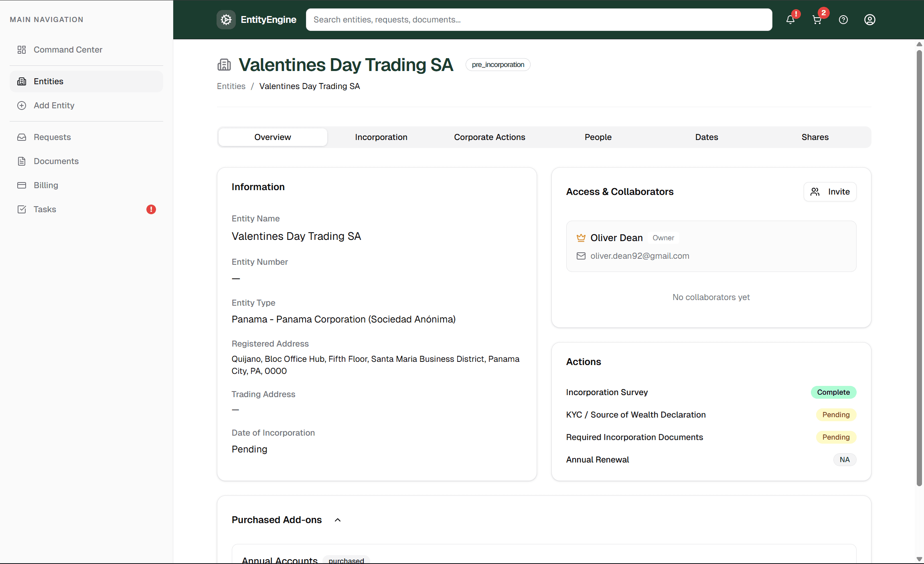Image resolution: width=924 pixels, height=564 pixels.
Task: Click the search entities input field
Action: coord(539,19)
